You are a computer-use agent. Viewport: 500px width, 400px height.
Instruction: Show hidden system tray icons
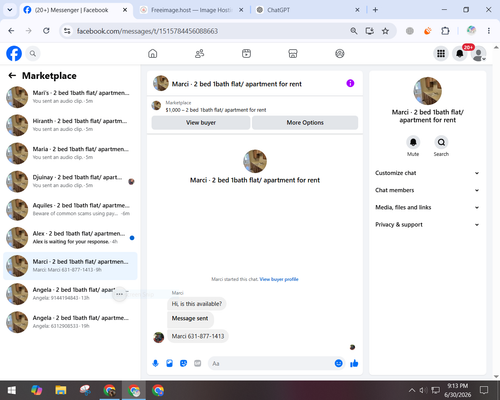pyautogui.click(x=412, y=390)
